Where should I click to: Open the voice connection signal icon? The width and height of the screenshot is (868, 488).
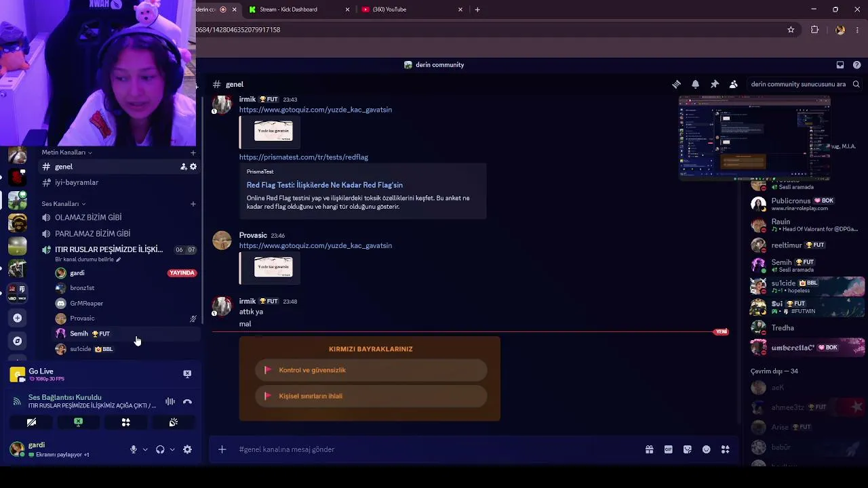click(x=17, y=401)
